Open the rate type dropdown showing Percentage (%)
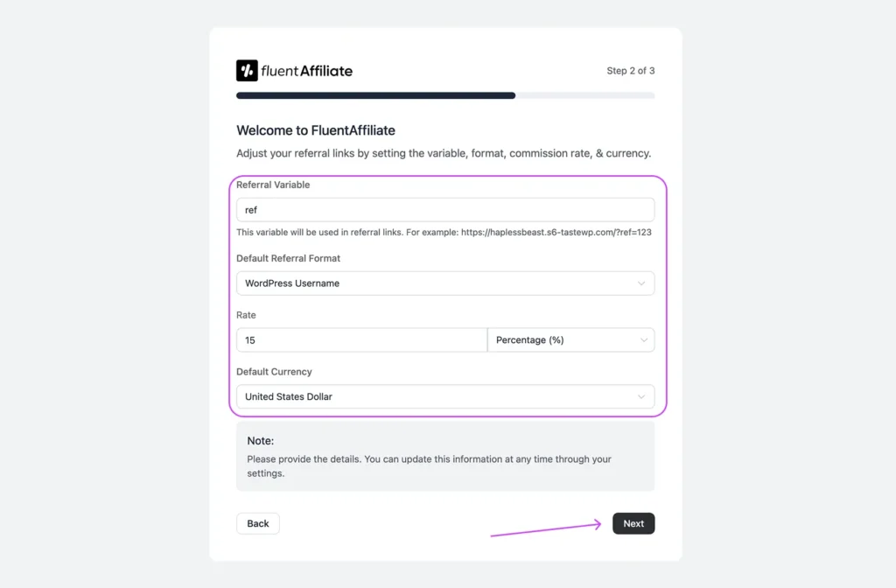896x588 pixels. 570,339
